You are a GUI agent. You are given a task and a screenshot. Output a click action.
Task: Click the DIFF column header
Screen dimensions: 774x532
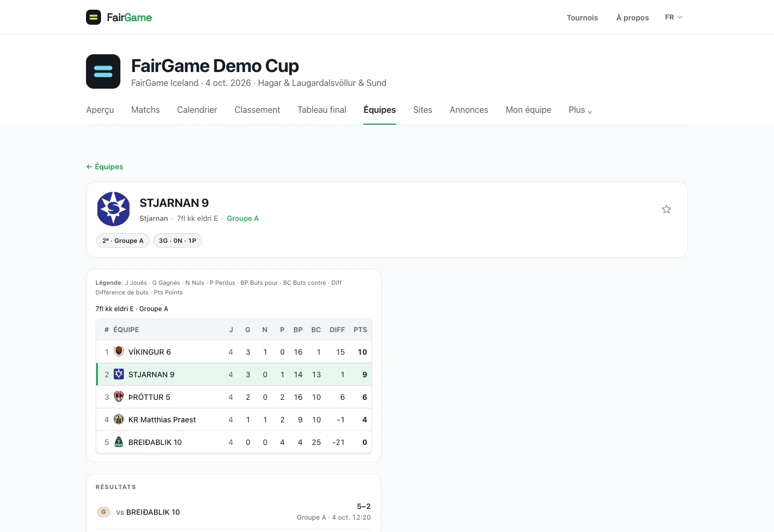(x=338, y=330)
